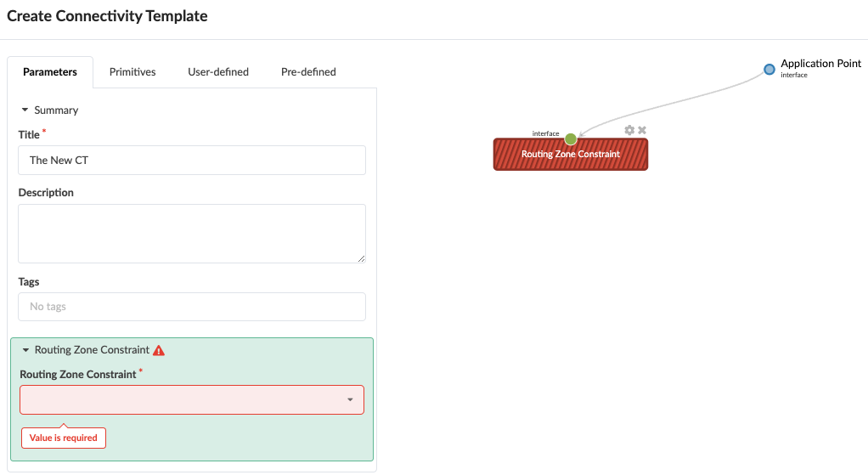Click the Create Connectivity Template heading
The image size is (868, 475).
click(107, 16)
